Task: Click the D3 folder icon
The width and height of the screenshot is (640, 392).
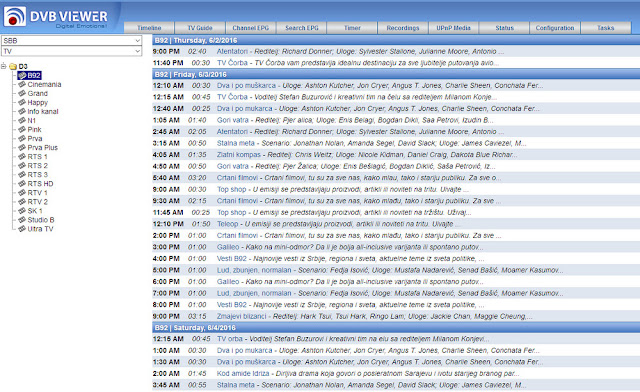Action: click(13, 66)
